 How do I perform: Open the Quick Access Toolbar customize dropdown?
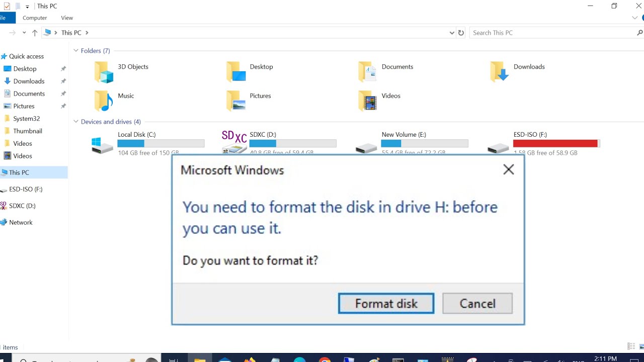pos(27,7)
